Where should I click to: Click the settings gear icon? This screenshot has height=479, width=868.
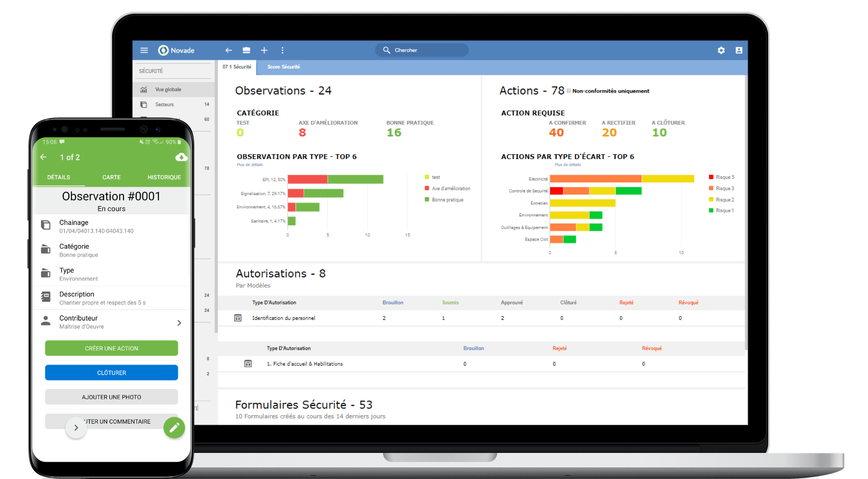pos(721,50)
